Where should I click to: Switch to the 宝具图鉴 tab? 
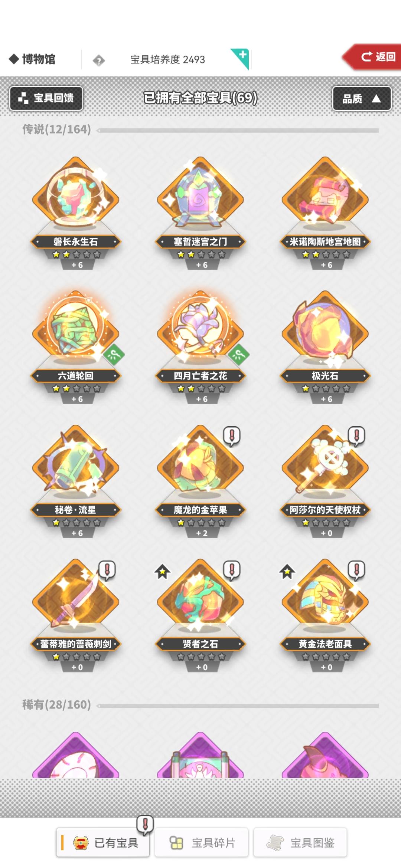click(x=300, y=842)
